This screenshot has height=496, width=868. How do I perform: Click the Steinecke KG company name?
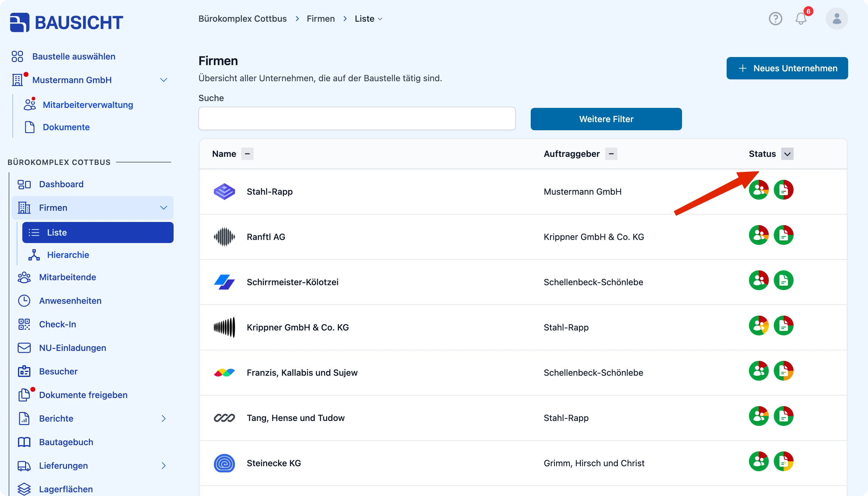click(273, 463)
